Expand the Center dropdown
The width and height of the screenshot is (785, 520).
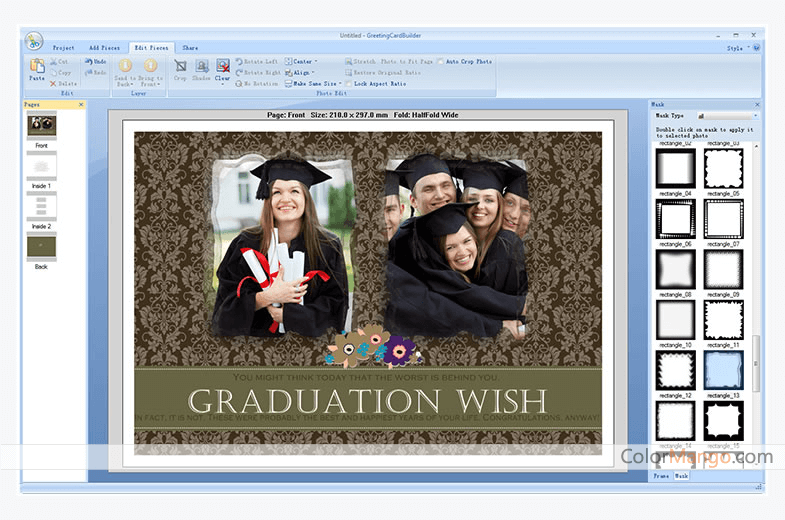click(x=301, y=61)
